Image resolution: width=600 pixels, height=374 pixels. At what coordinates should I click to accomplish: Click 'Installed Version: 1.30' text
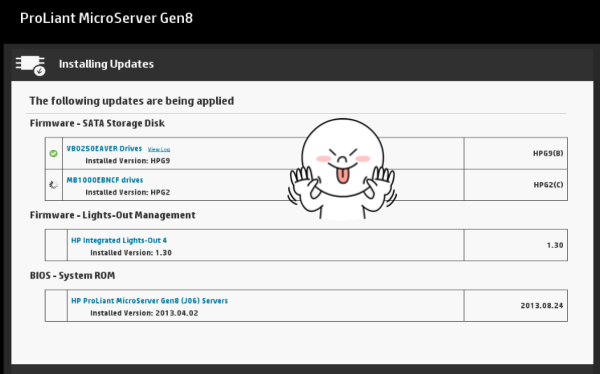pyautogui.click(x=131, y=253)
